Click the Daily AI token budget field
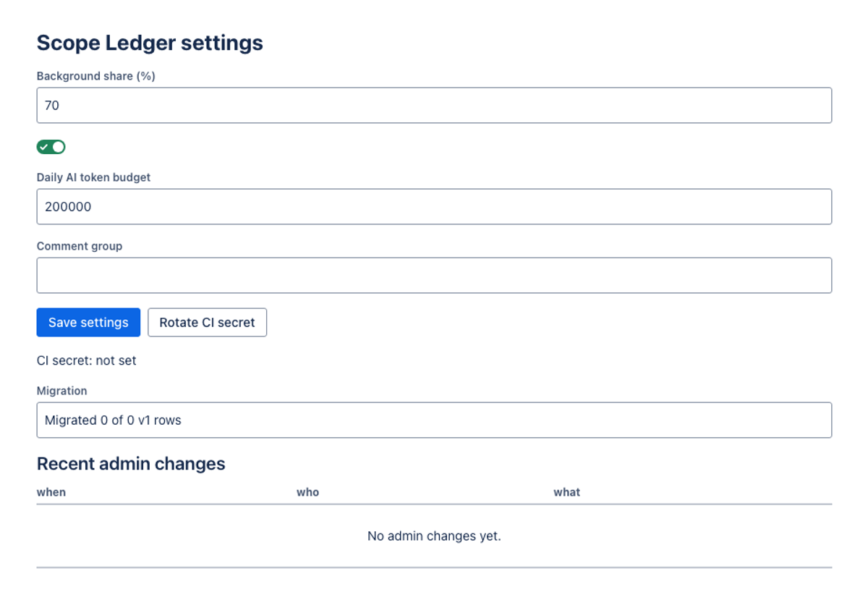868x597 pixels. (434, 206)
